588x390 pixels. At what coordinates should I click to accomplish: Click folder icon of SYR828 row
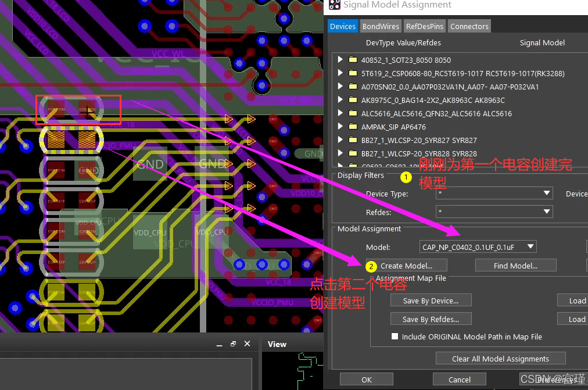[x=353, y=153]
